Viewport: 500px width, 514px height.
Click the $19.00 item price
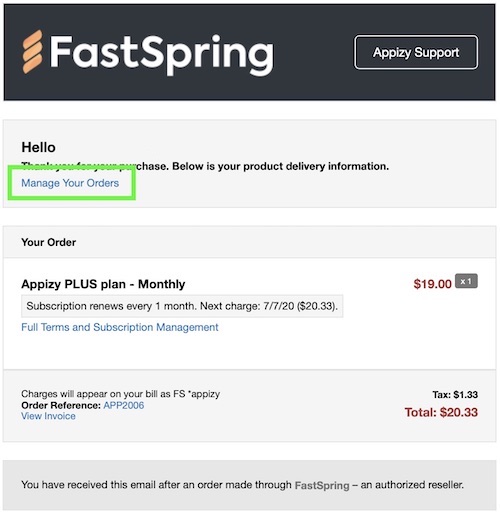[x=432, y=284]
